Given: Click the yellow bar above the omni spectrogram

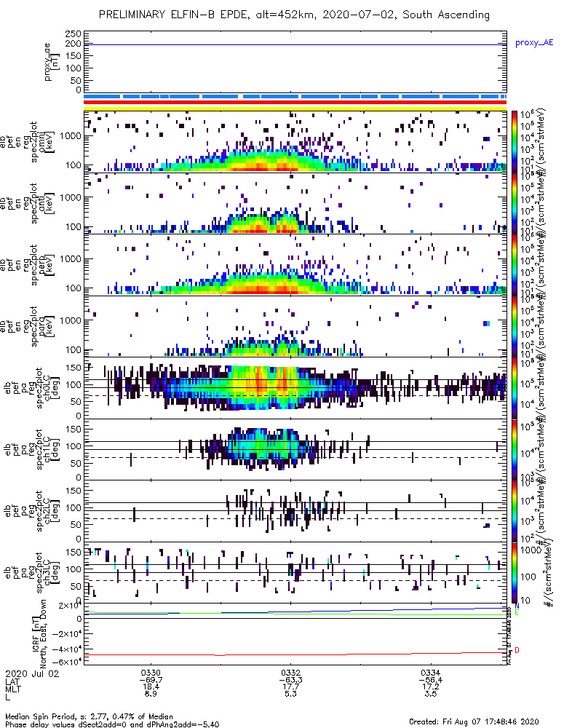Looking at the screenshot, I should (295, 108).
